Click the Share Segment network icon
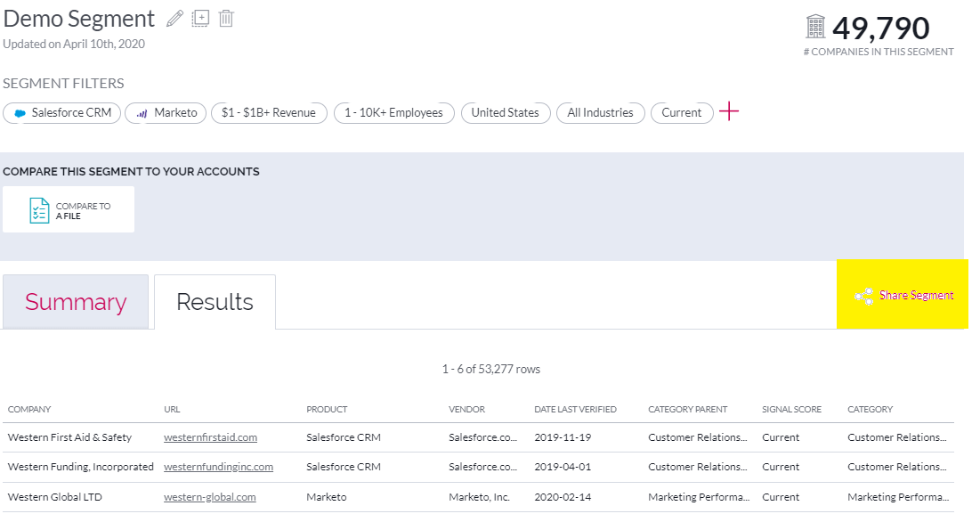Screen dimensions: 980x522 (863, 296)
